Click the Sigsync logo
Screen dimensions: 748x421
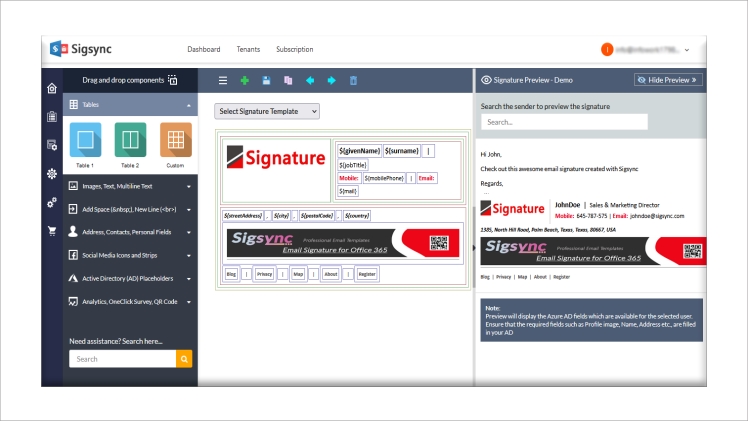[x=81, y=49]
